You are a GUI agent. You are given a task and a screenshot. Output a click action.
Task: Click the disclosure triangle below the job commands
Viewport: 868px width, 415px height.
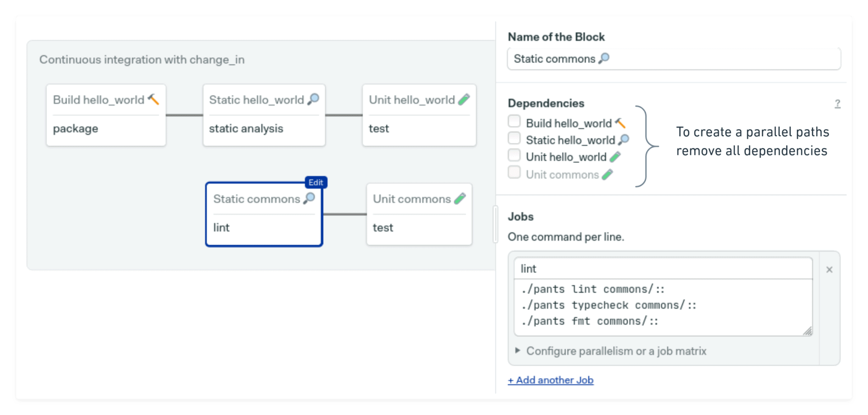pos(517,351)
